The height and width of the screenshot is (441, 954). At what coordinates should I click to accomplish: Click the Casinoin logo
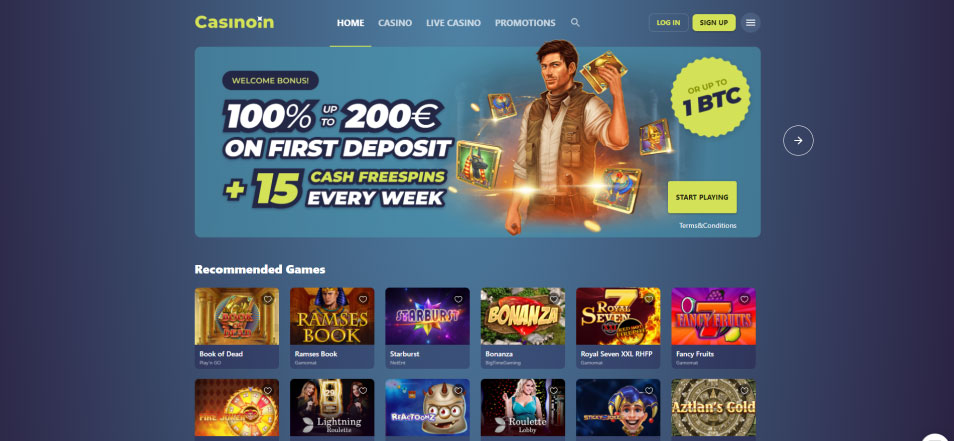234,23
